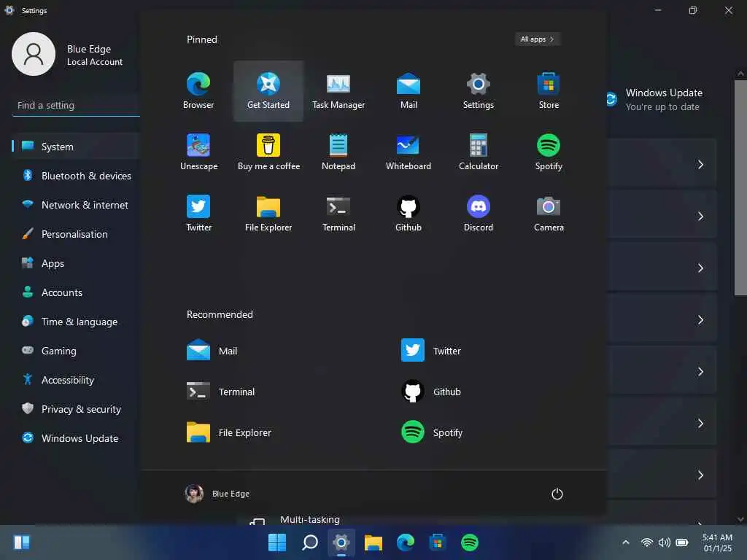Open the taskbar clock and date

click(717, 542)
